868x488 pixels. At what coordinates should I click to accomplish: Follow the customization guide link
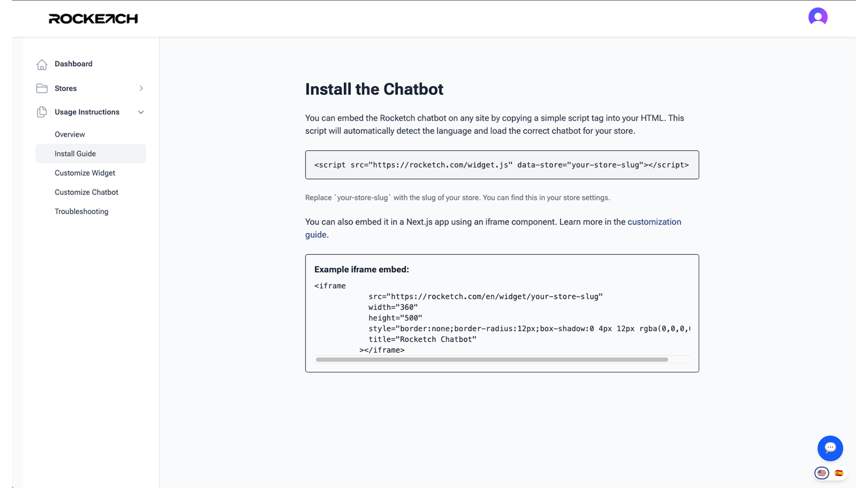(654, 222)
